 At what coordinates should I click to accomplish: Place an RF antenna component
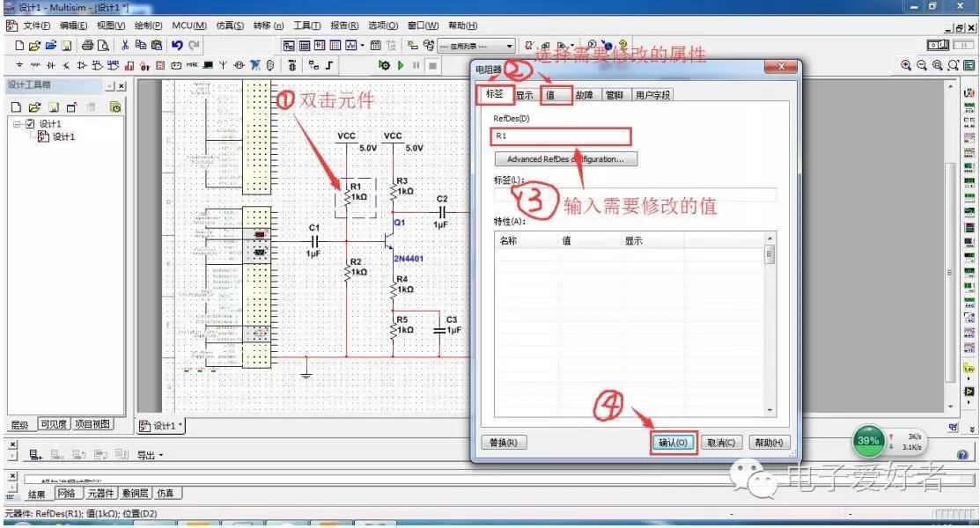(x=223, y=65)
